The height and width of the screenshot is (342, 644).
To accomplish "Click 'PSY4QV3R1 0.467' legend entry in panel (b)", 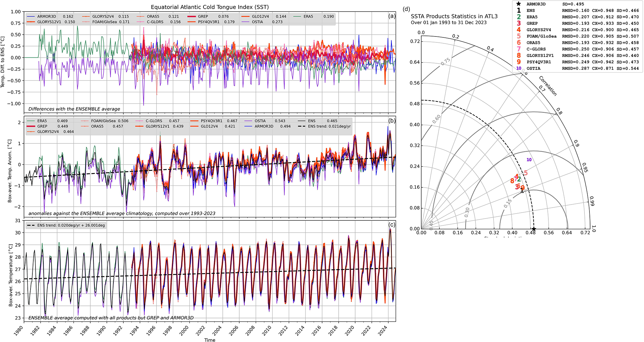I will point(214,121).
